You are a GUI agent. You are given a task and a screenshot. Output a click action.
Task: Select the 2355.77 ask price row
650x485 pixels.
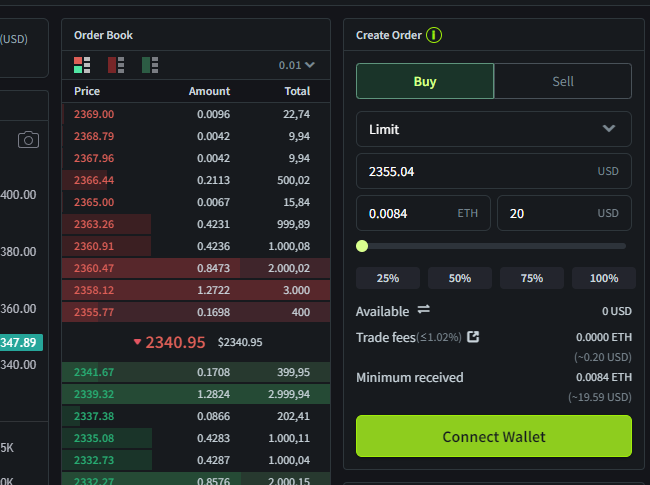(196, 312)
